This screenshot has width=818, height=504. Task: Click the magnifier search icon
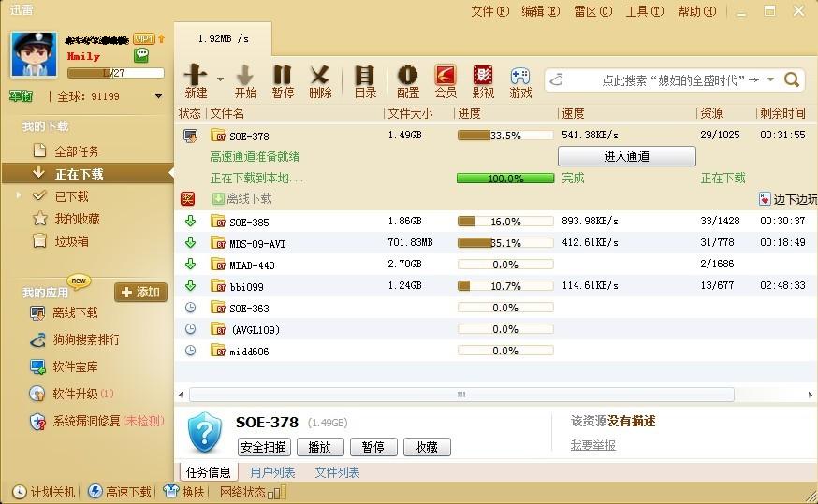[x=792, y=79]
